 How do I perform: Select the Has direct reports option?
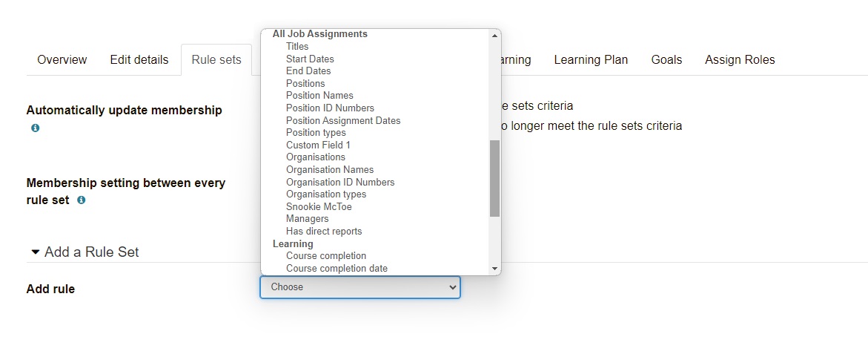324,232
